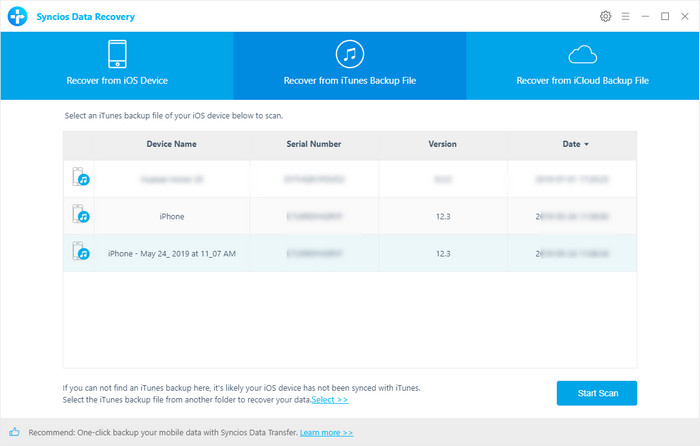
Task: Click the Serial Number column header
Action: coord(314,144)
